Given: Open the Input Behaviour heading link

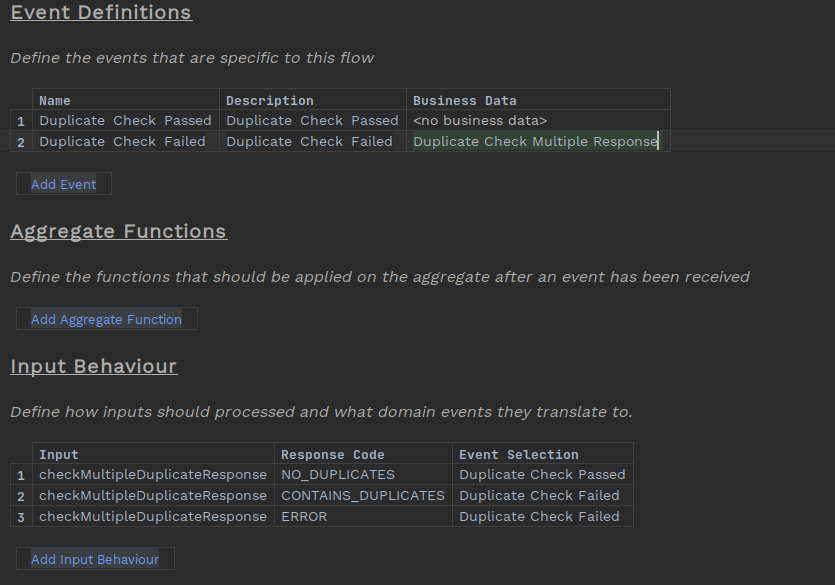Looking at the screenshot, I should 93,366.
